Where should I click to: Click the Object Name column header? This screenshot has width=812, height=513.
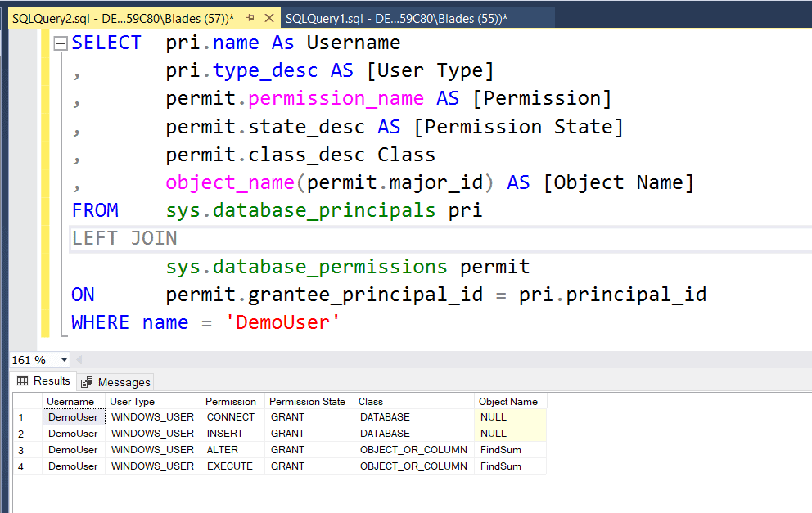(x=508, y=401)
